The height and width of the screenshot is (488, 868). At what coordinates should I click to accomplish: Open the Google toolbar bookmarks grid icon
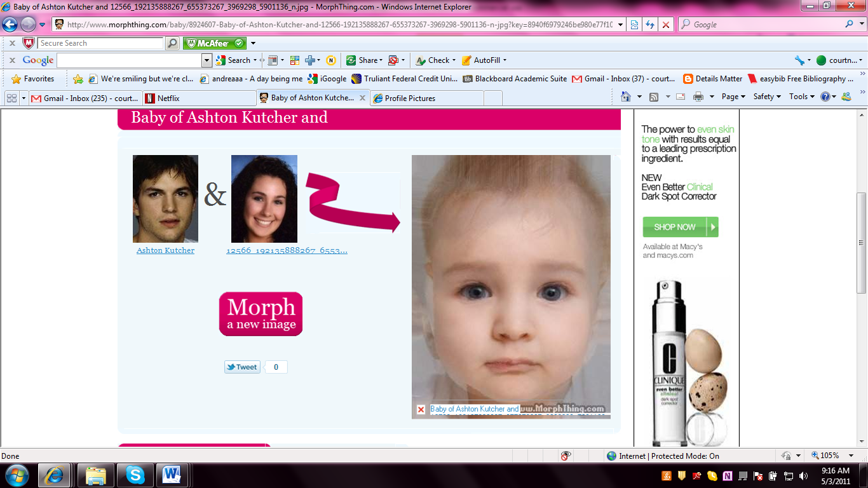[x=295, y=60]
